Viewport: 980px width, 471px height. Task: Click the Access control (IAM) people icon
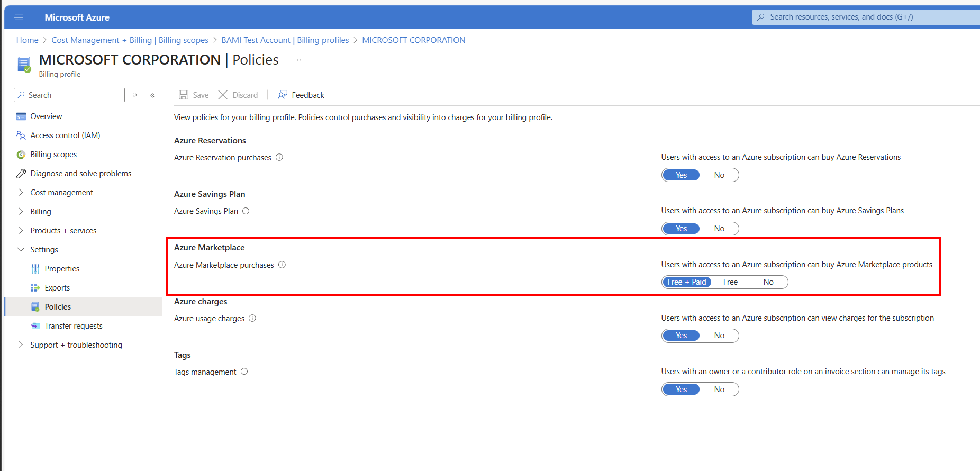(21, 135)
